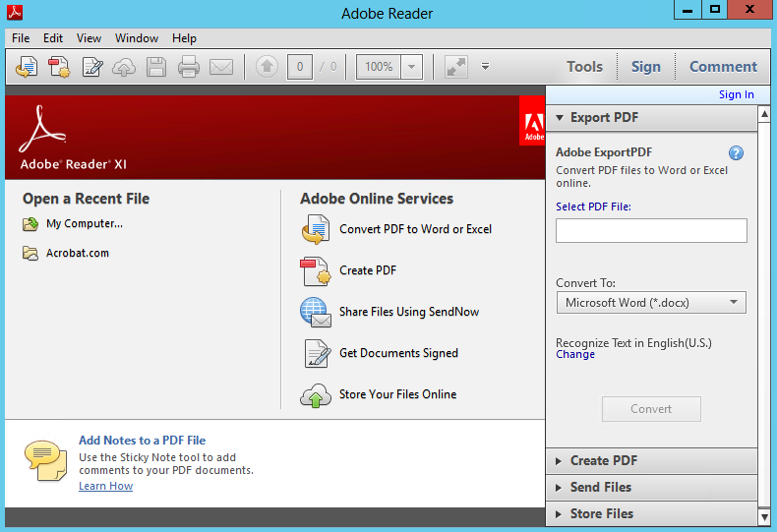
Task: Switch to the Sign pane
Action: [x=645, y=67]
